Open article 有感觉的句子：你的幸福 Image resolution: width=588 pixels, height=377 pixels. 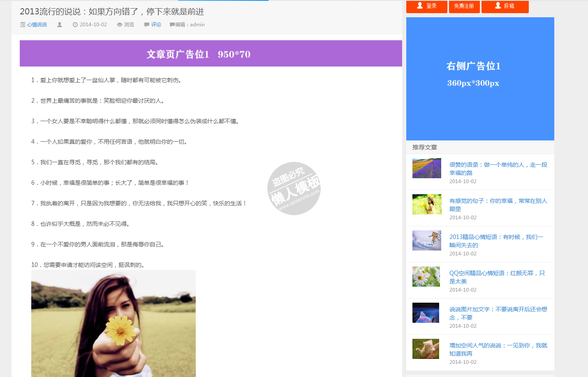498,205
